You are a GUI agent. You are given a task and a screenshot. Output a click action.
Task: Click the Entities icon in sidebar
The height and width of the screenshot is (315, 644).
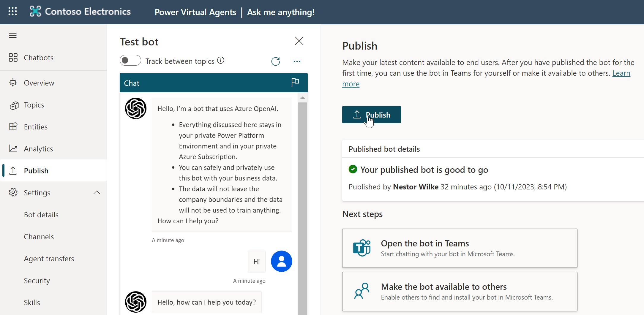point(13,127)
